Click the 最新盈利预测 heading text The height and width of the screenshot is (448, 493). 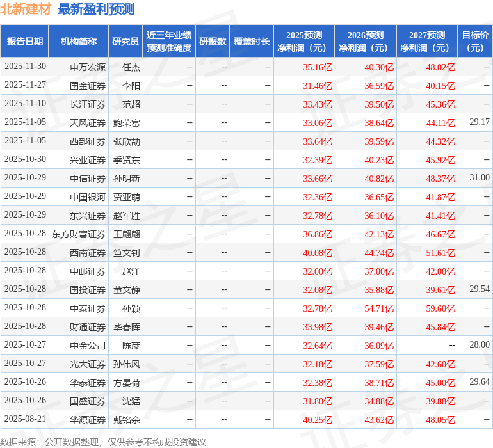(x=96, y=9)
